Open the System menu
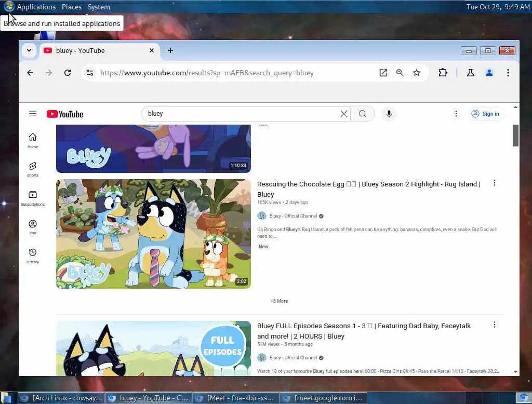 [99, 7]
